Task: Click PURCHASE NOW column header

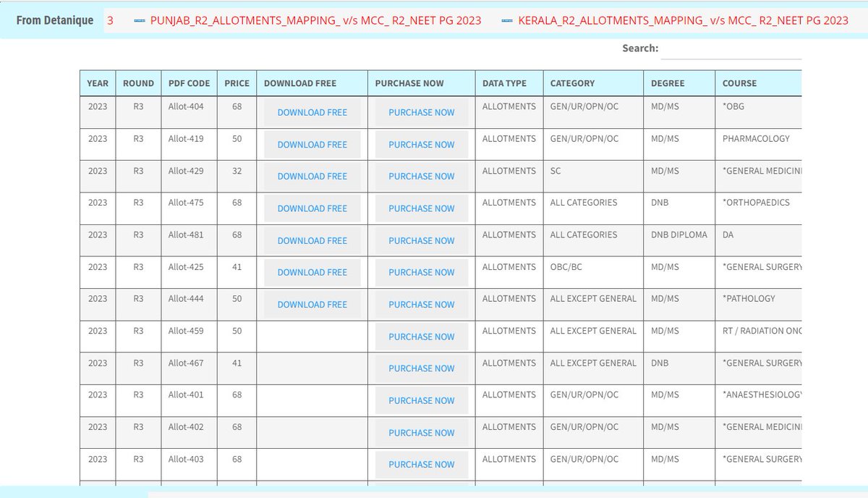Action: click(422, 83)
